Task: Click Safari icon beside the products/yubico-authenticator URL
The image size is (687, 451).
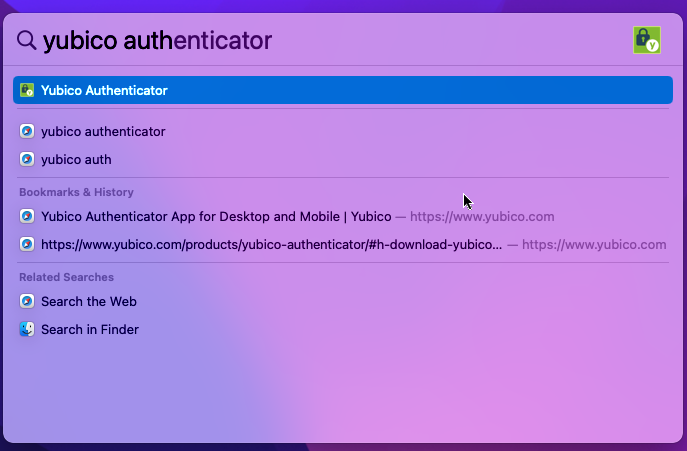Action: click(27, 244)
